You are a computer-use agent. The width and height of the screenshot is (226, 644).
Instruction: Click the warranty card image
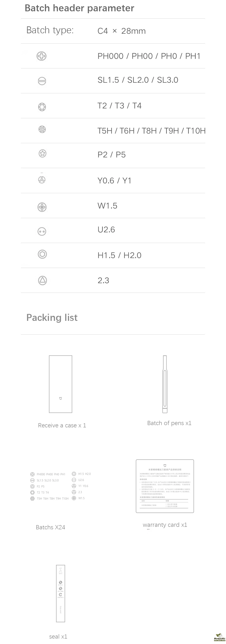click(165, 486)
